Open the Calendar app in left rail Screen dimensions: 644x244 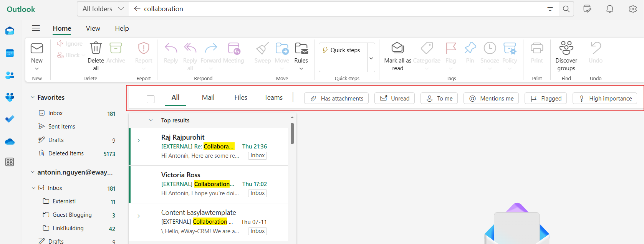(10, 53)
